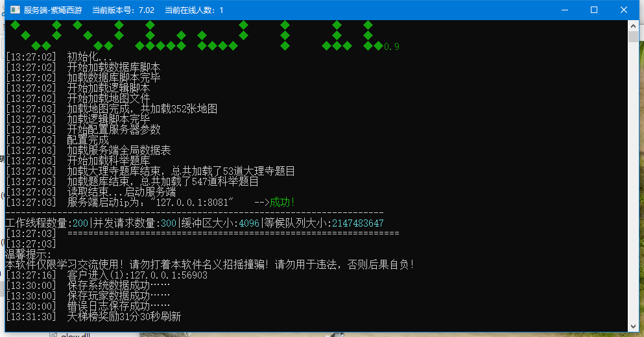Click the line 开始加载地图文件
Viewport: 644px width, 337px height.
click(108, 98)
